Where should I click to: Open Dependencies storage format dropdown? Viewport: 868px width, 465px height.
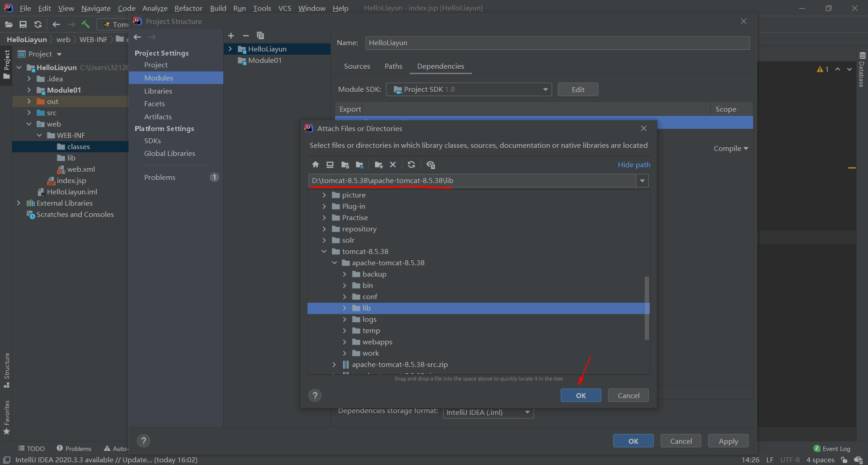(488, 413)
